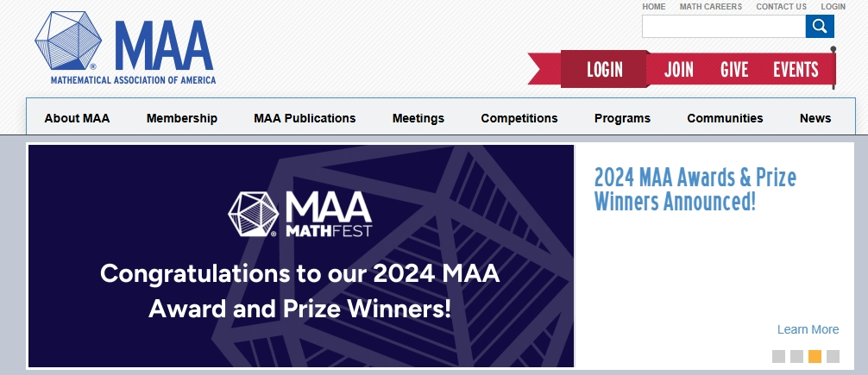Select the fourth carousel slide indicator
The image size is (868, 375).
(x=833, y=356)
